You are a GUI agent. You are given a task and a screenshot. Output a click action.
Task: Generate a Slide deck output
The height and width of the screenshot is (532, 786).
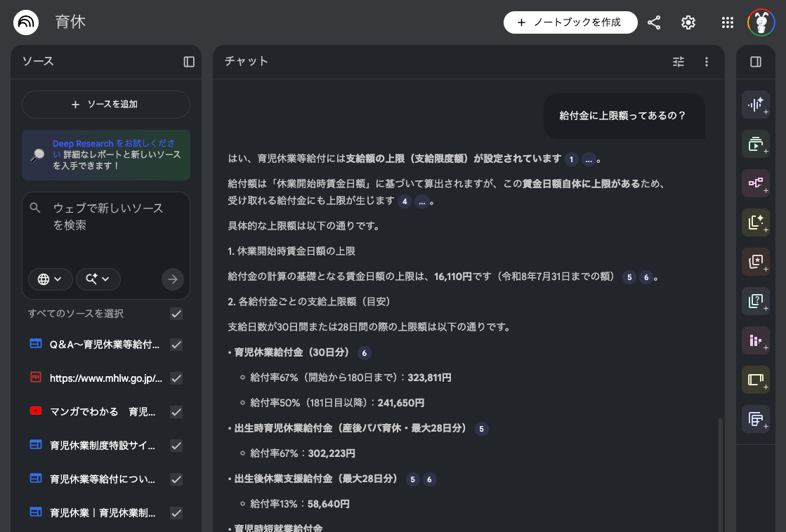click(756, 380)
